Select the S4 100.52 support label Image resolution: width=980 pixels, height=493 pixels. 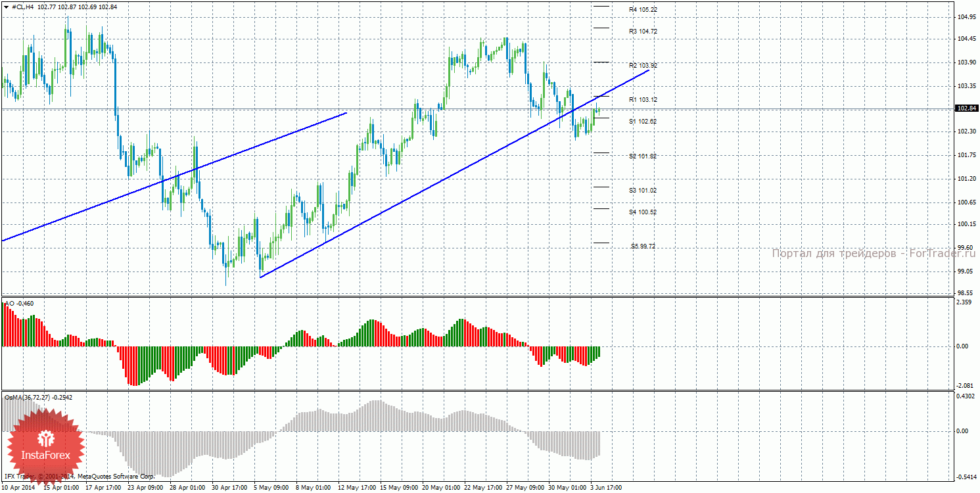[643, 212]
